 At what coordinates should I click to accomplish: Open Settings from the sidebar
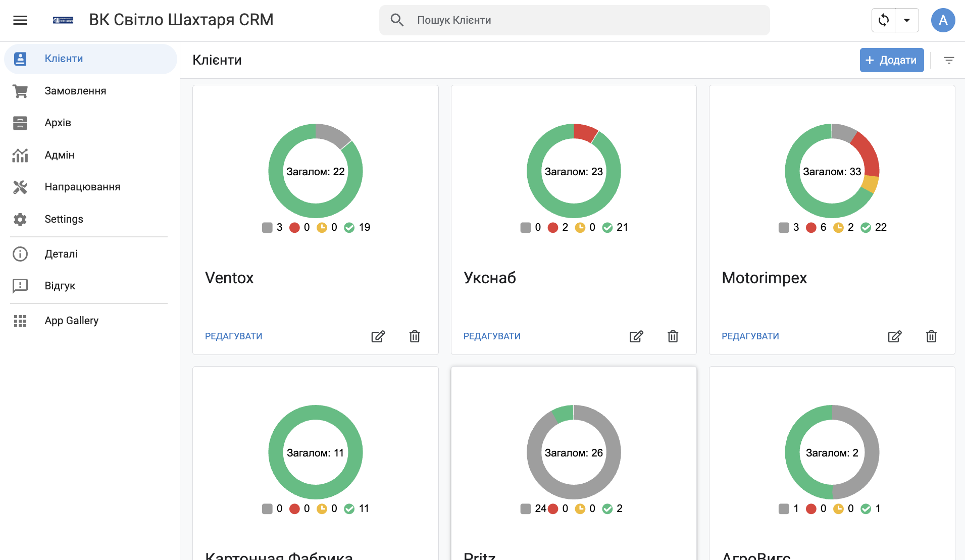(64, 219)
